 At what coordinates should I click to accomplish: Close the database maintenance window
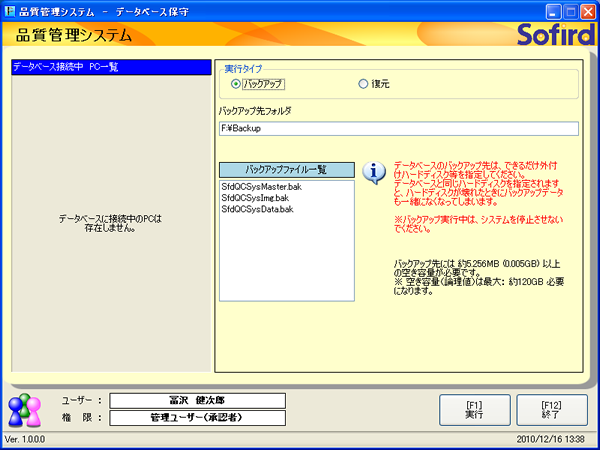[588, 10]
